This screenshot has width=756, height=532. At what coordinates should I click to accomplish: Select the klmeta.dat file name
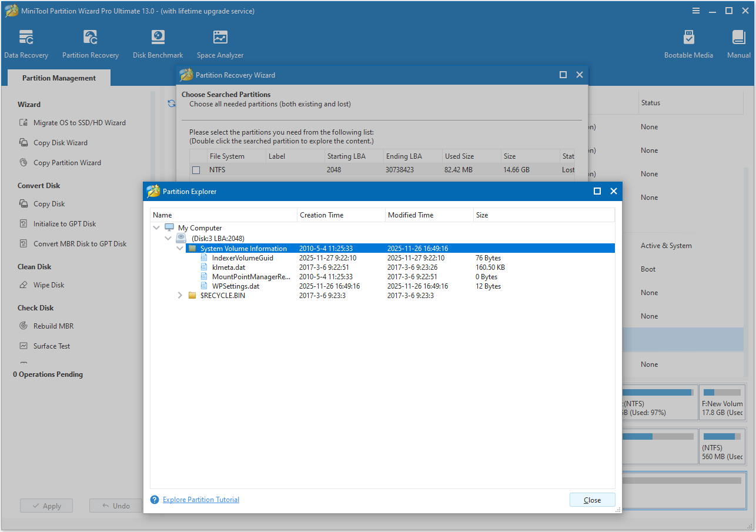(x=229, y=267)
